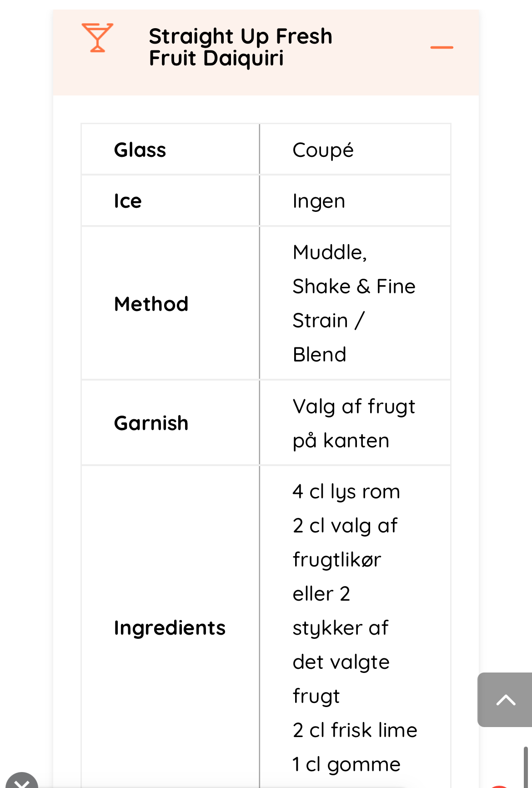Click the Blend method word
The image size is (532, 788).
(x=320, y=355)
